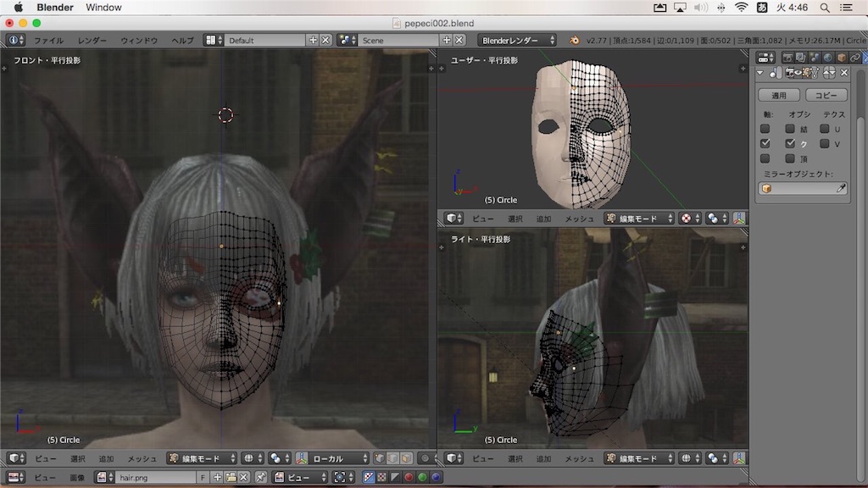
Task: Open the レンダー menu
Action: pyautogui.click(x=92, y=41)
